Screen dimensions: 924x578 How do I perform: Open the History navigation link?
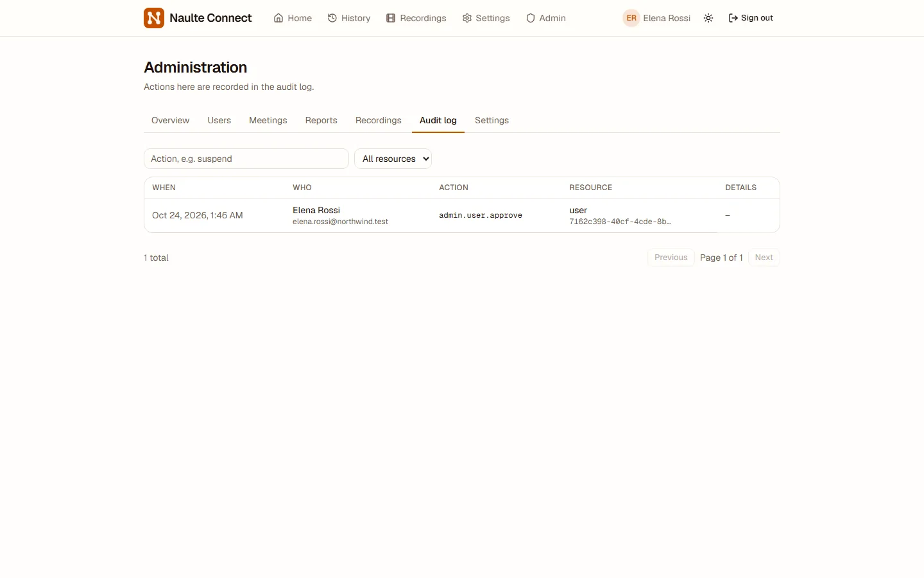coord(349,18)
